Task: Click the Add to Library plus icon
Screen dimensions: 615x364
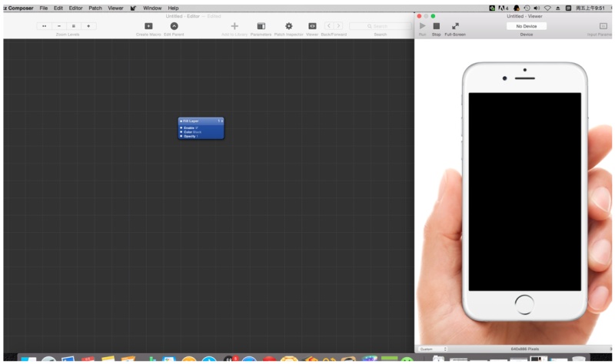Action: click(x=234, y=26)
